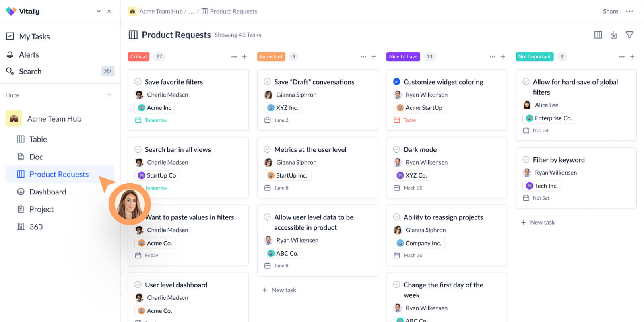The width and height of the screenshot is (644, 322).
Task: Click New task in Not Important column
Action: pyautogui.click(x=538, y=222)
